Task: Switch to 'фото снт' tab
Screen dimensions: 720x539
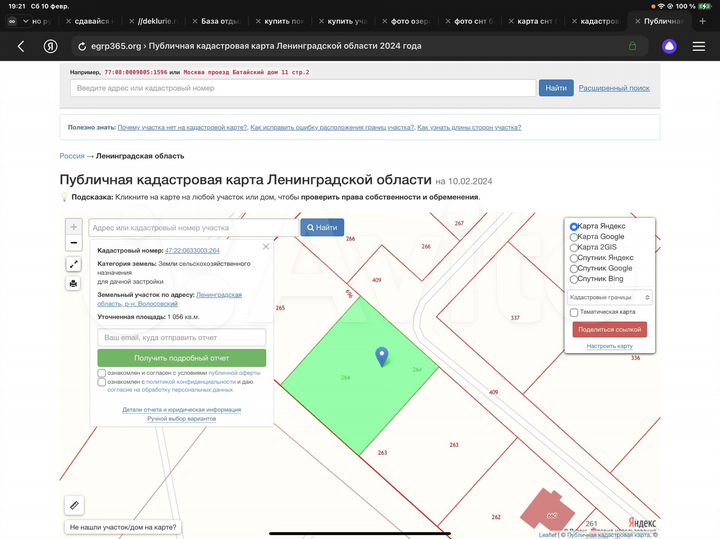Action: pyautogui.click(x=473, y=21)
